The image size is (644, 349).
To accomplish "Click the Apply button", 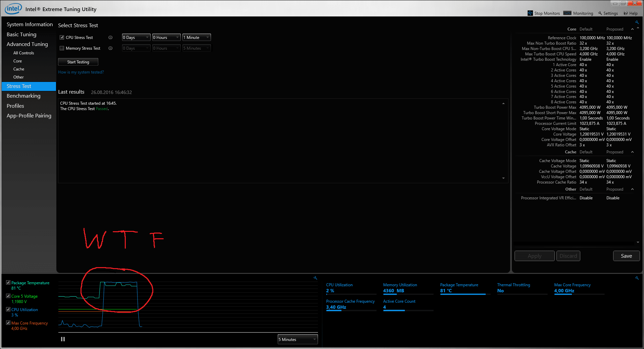I will coord(534,256).
